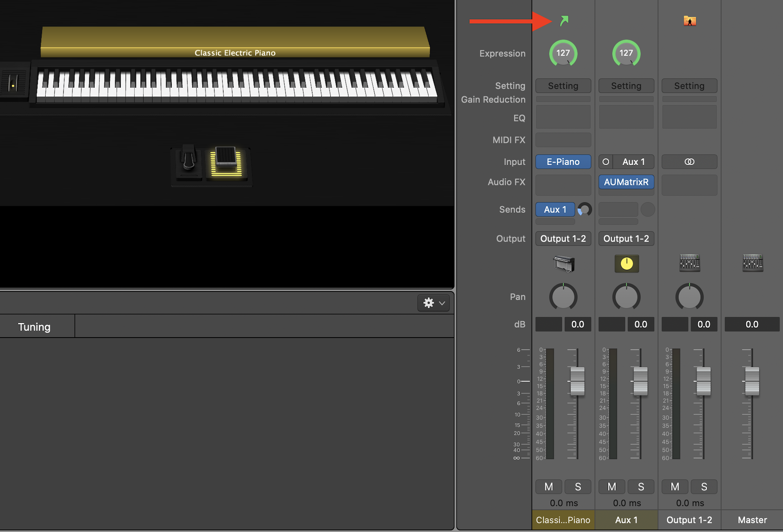The width and height of the screenshot is (783, 532).
Task: Click the stereo link icon in the Output 1-2 Input slot
Action: pos(689,162)
